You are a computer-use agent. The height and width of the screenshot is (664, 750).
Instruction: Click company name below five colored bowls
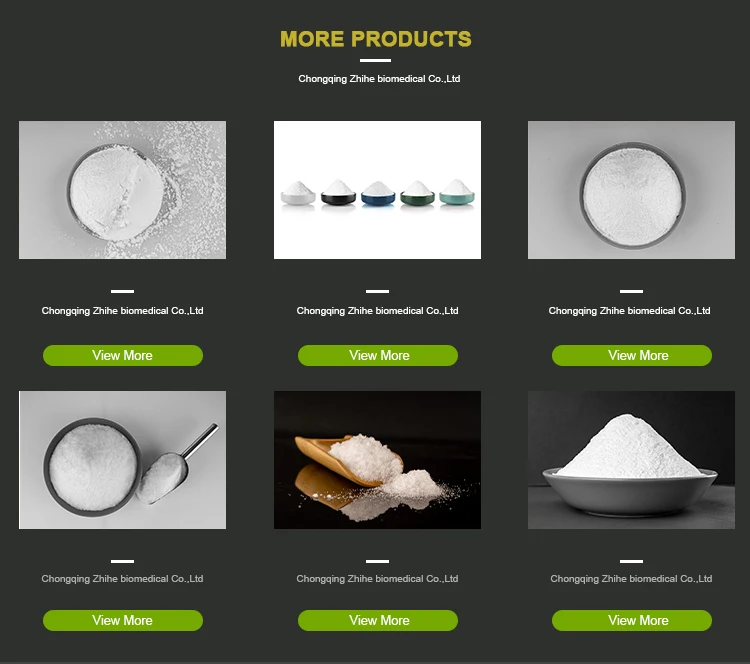pos(377,311)
